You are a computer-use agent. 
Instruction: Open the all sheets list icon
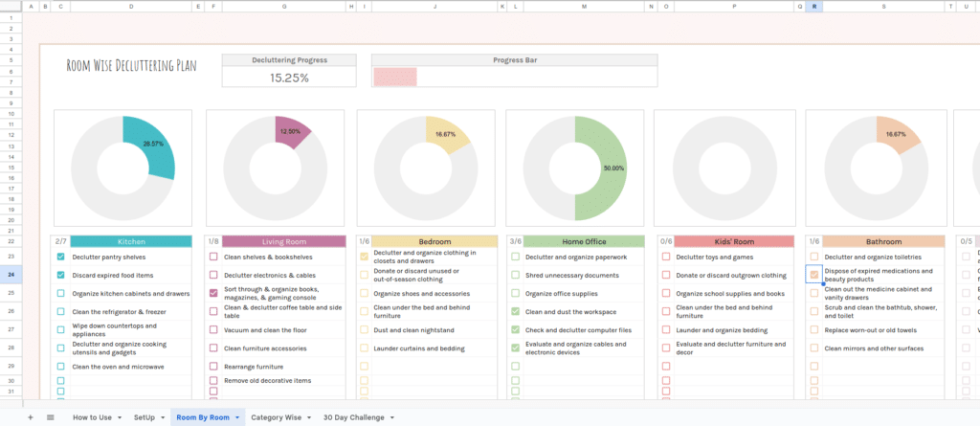51,417
